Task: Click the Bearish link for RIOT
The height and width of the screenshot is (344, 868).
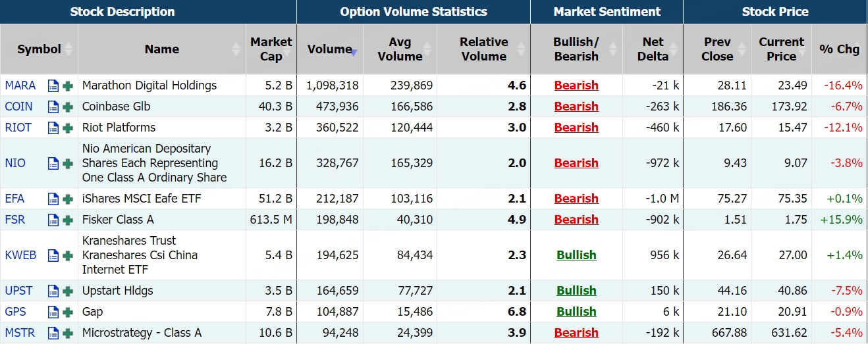Action: [576, 128]
